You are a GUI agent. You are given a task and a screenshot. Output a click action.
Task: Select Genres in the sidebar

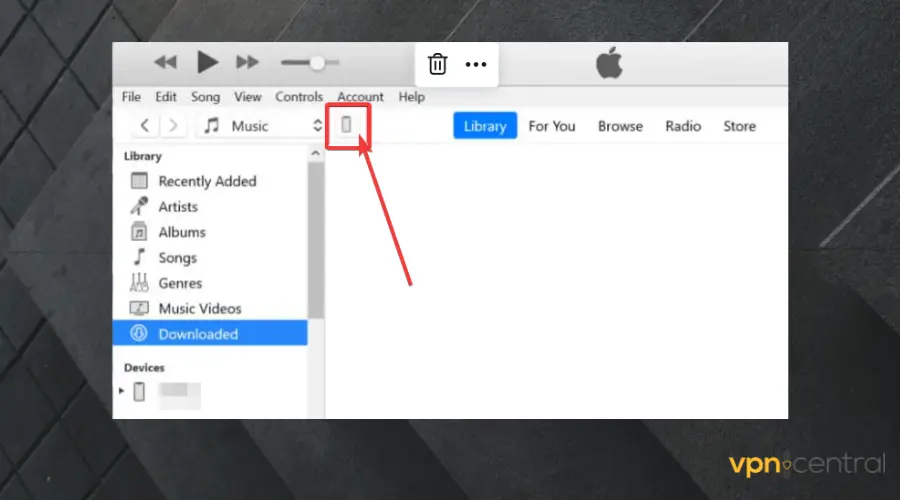pyautogui.click(x=210, y=283)
